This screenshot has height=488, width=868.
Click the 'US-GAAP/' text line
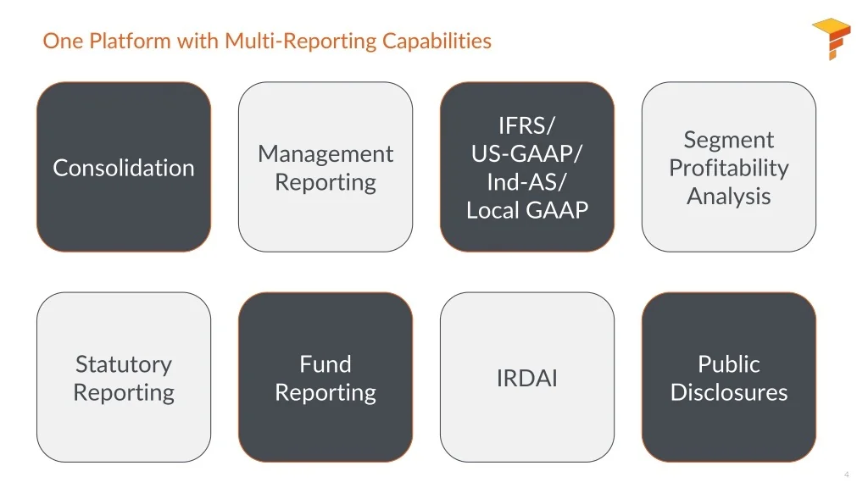(x=527, y=154)
